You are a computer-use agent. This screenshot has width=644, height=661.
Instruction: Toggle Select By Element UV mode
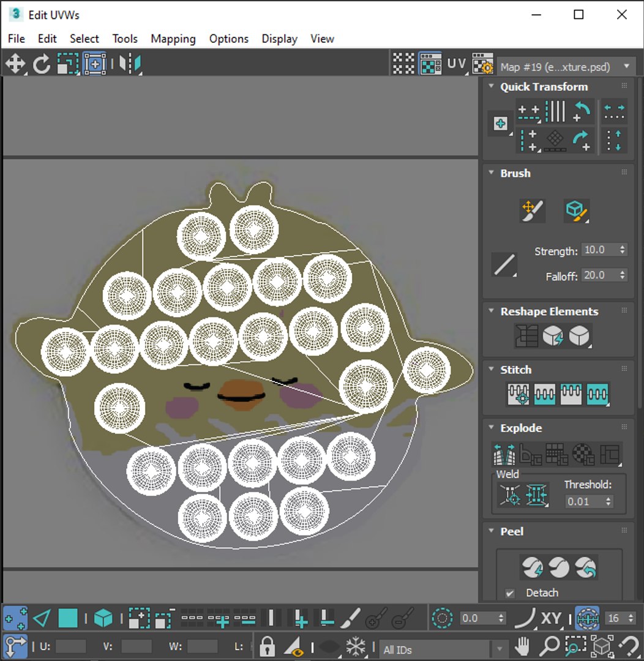103,618
